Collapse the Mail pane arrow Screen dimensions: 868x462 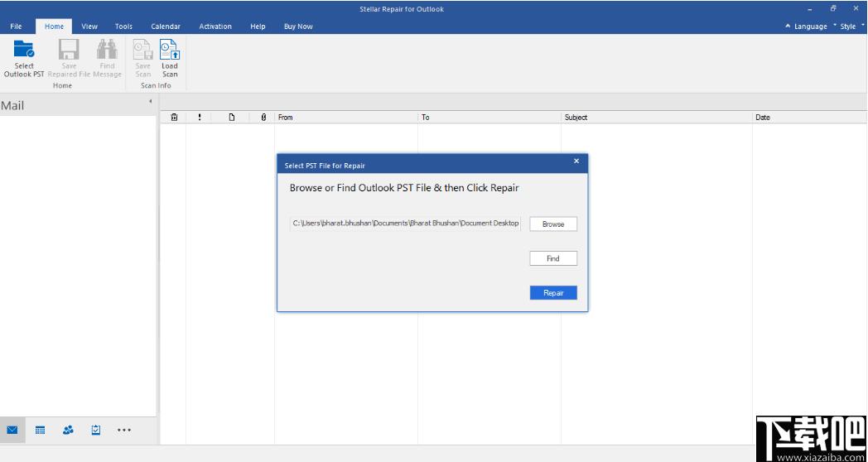click(x=151, y=101)
